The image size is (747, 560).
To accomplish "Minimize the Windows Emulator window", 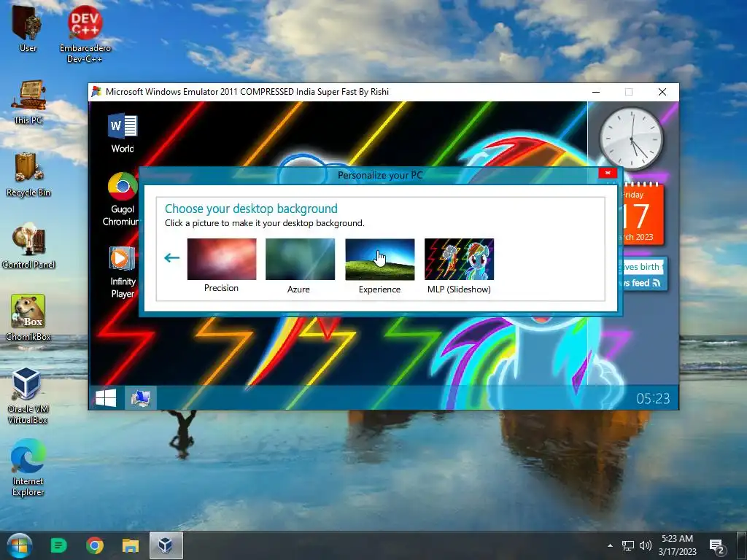I will [x=596, y=92].
